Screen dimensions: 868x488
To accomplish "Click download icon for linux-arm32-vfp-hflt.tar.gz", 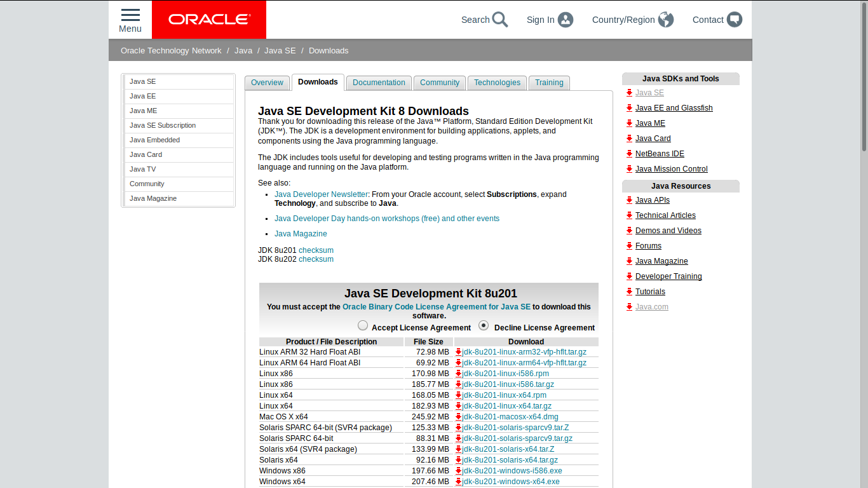I will [458, 352].
